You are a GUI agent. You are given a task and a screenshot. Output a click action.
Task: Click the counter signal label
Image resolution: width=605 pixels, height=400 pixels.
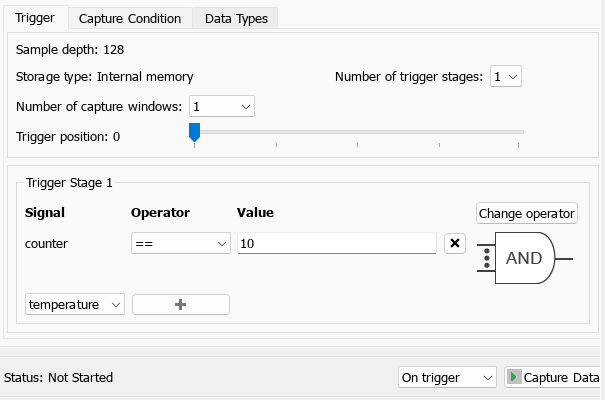point(46,243)
